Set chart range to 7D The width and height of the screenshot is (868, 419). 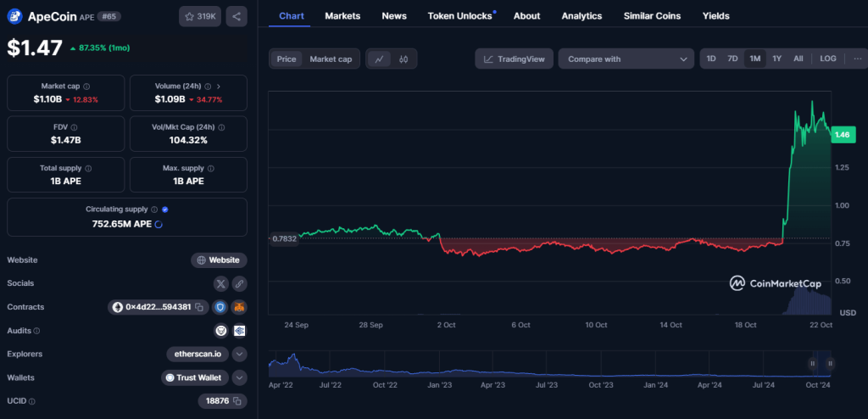(732, 59)
